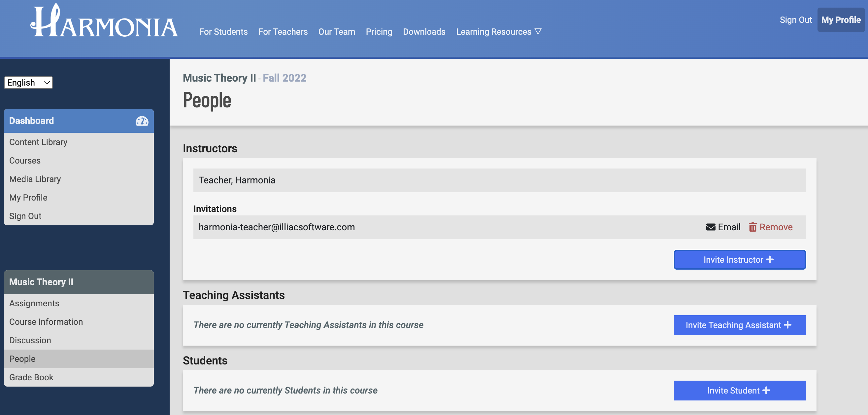Click the Invite Student button
Image resolution: width=868 pixels, height=415 pixels.
click(740, 391)
